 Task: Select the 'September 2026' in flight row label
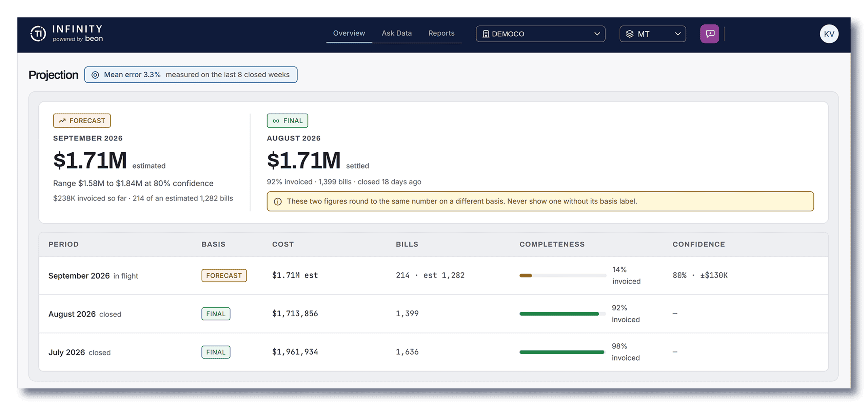[93, 276]
